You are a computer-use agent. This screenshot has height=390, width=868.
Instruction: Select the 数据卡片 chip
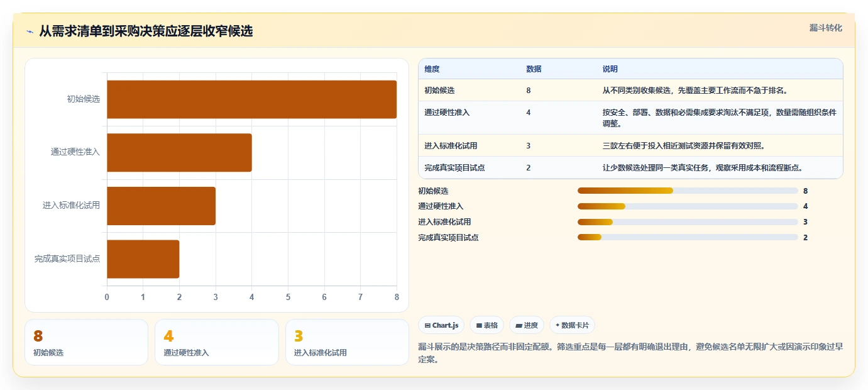pos(572,325)
